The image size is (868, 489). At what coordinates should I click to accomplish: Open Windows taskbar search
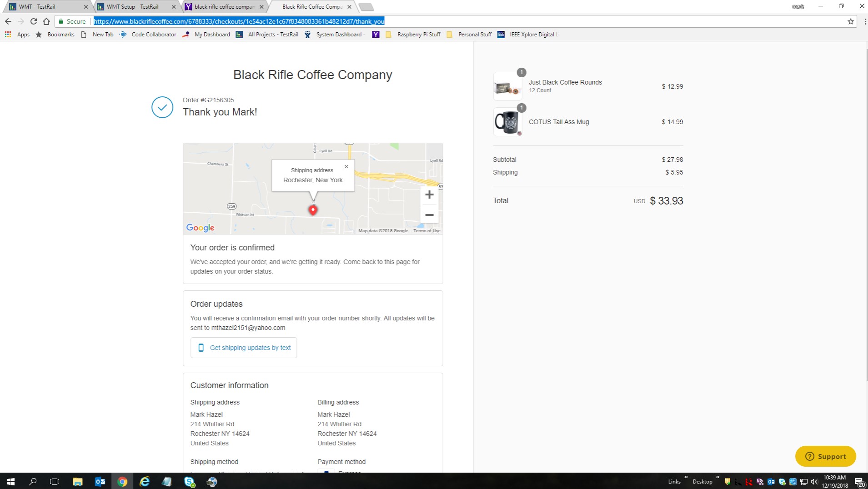[33, 481]
